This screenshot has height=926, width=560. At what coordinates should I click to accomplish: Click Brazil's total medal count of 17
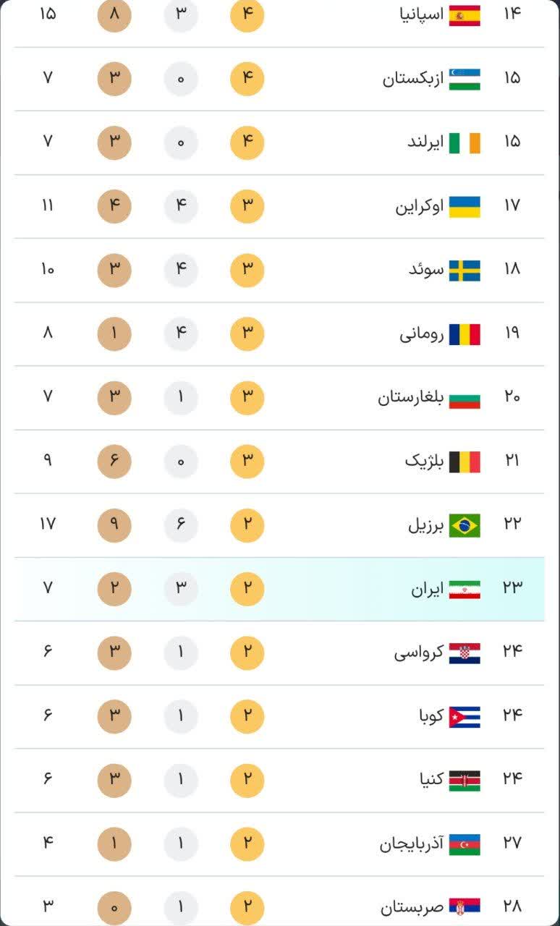[48, 524]
